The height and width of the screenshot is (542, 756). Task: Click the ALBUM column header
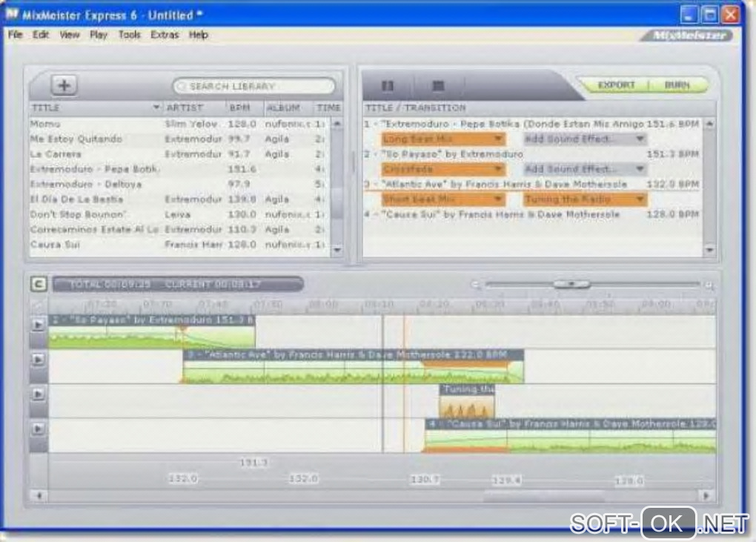click(x=288, y=108)
